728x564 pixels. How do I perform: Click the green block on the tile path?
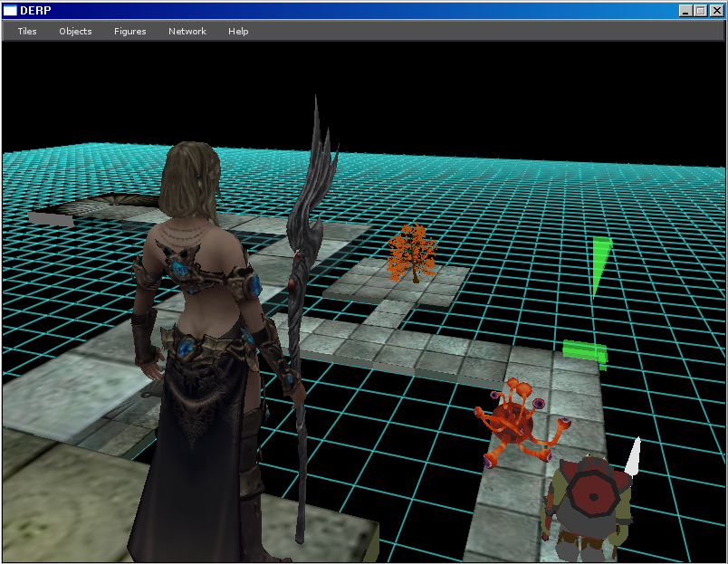[585, 354]
